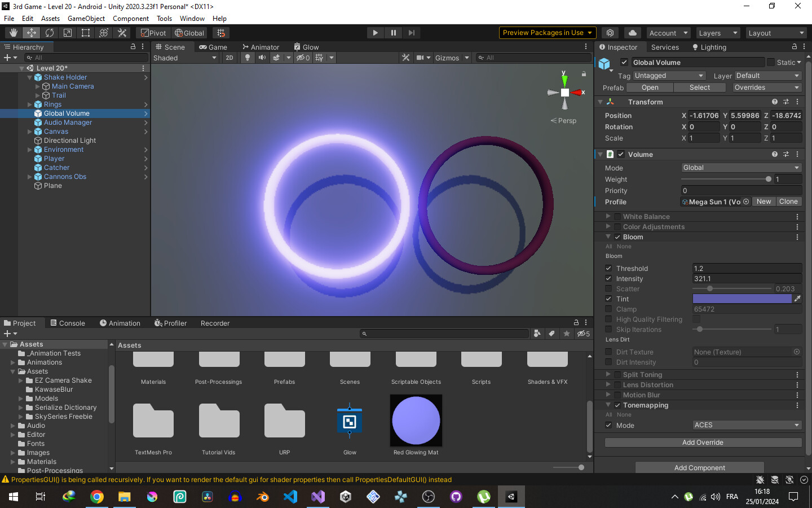Viewport: 812px width, 508px height.
Task: Expand the Player object in the Hierarchy
Action: point(29,159)
